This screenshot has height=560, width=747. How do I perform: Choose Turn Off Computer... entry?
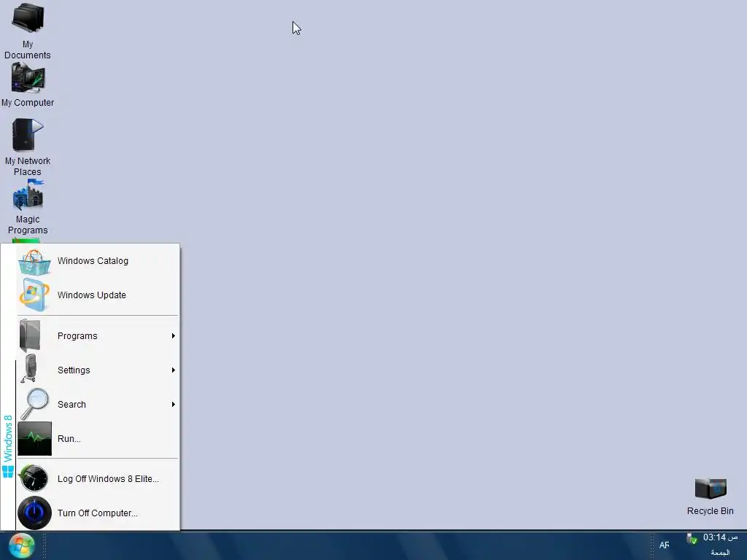coord(98,513)
